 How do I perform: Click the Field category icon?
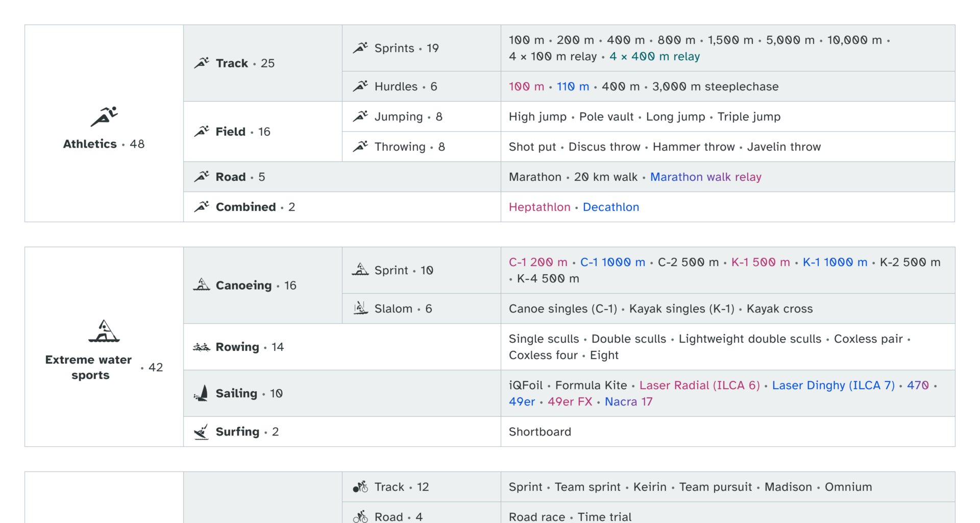point(202,131)
